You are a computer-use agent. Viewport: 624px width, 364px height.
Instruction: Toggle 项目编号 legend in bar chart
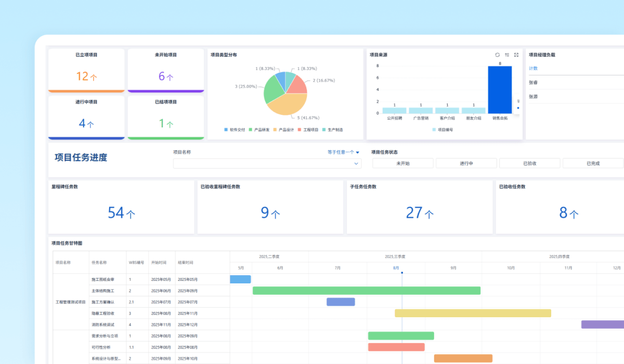click(443, 129)
